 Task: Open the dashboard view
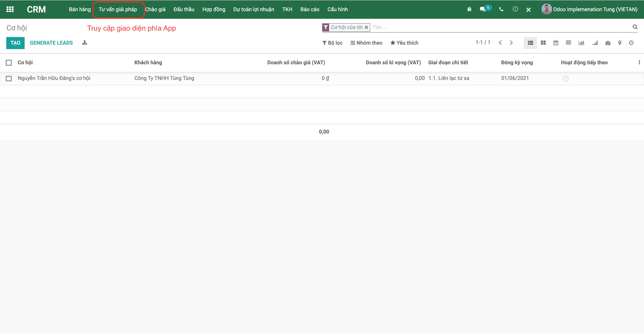coord(608,43)
